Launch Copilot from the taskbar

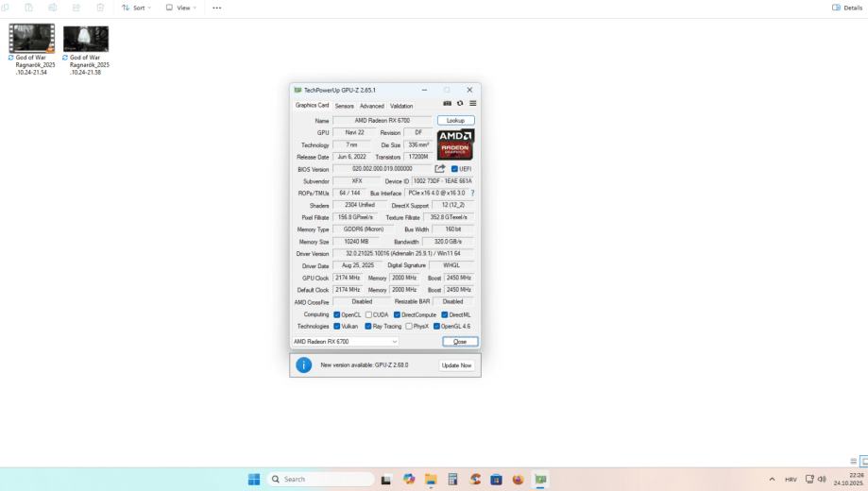(x=409, y=480)
